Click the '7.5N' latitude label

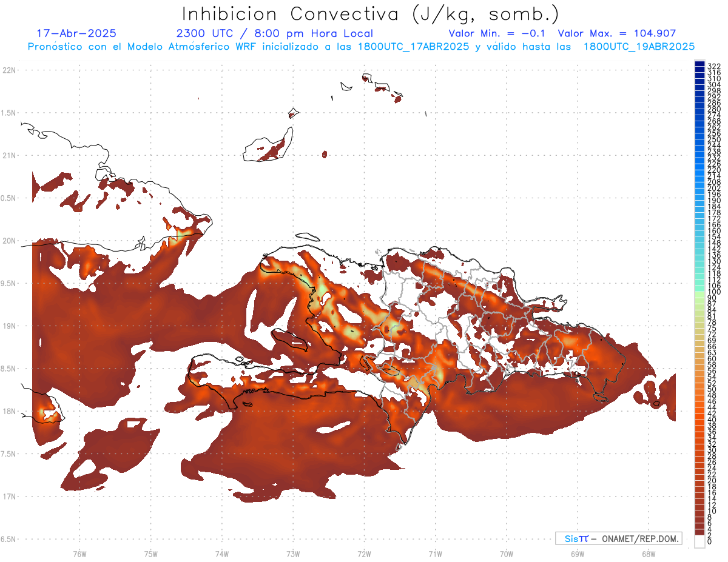tap(9, 453)
